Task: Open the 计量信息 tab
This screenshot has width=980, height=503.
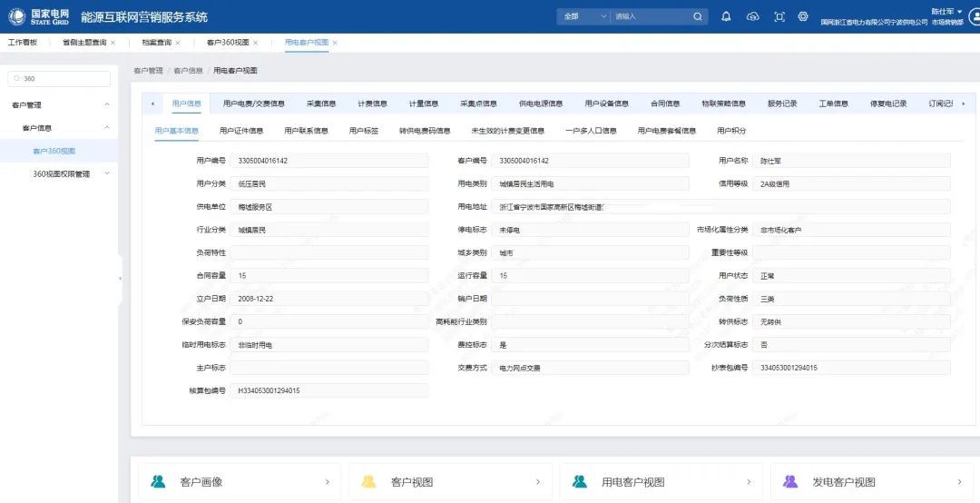Action: tap(424, 104)
